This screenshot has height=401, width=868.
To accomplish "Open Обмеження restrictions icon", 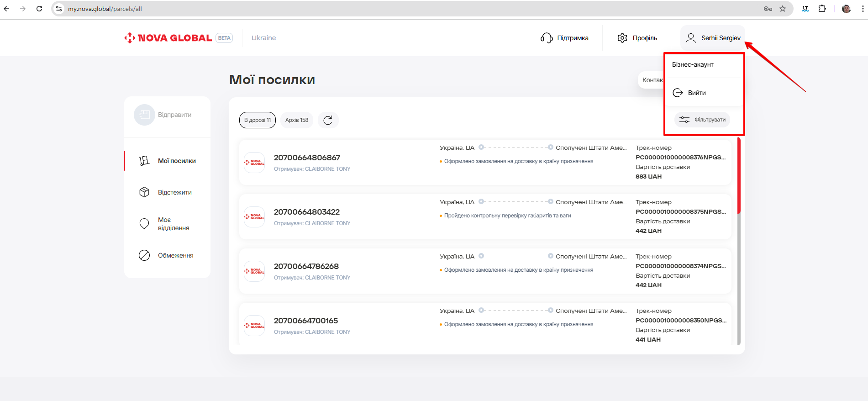I will click(x=144, y=255).
